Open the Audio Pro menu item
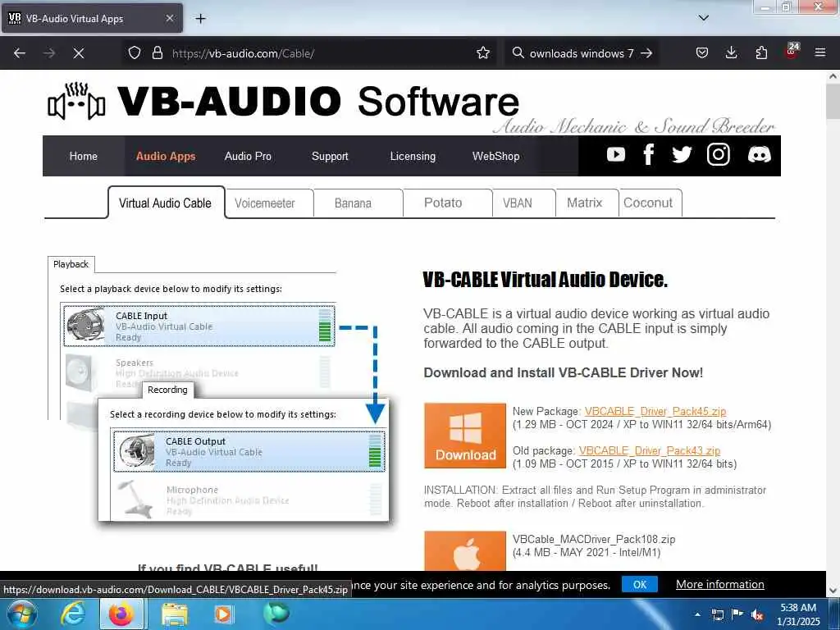The width and height of the screenshot is (840, 630). [x=248, y=156]
